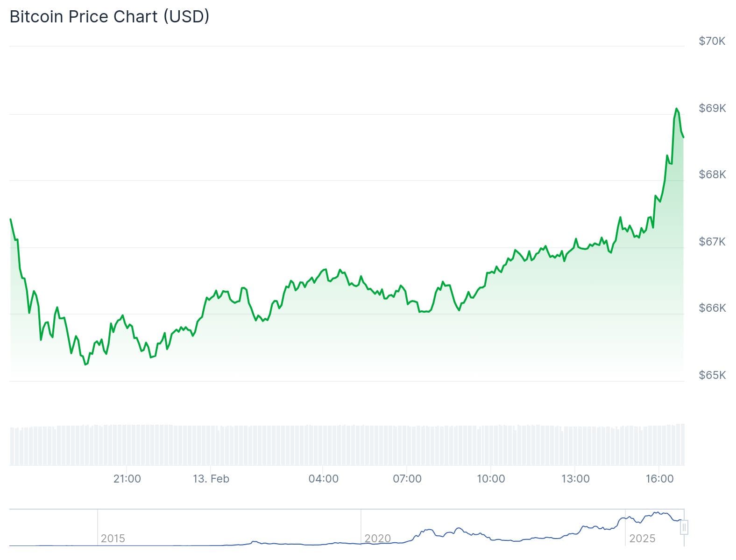Click the Bitcoin Price Chart (USD) title
Image resolution: width=736 pixels, height=560 pixels.
109,16
